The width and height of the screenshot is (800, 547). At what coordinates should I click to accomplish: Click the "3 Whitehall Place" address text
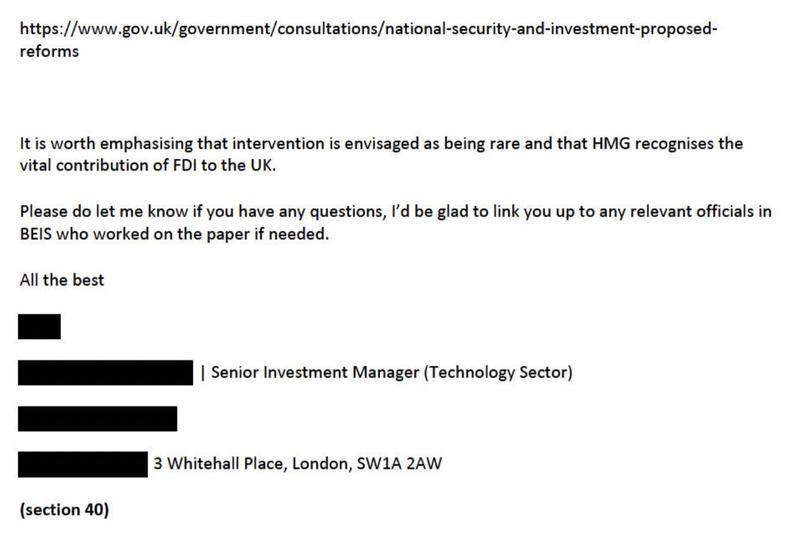pyautogui.click(x=222, y=464)
